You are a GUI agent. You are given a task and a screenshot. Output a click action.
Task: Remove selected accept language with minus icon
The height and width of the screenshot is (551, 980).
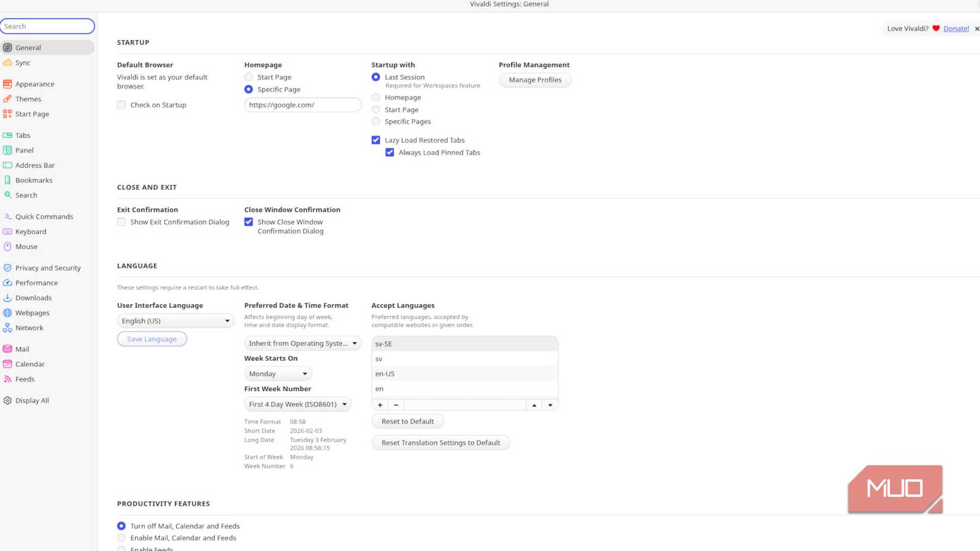coord(396,404)
